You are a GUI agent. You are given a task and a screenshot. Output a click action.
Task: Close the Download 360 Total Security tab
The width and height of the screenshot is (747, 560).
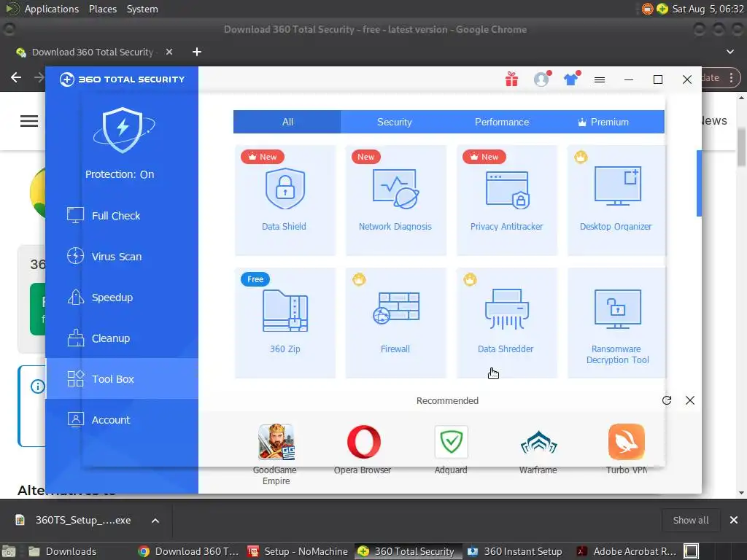[169, 52]
